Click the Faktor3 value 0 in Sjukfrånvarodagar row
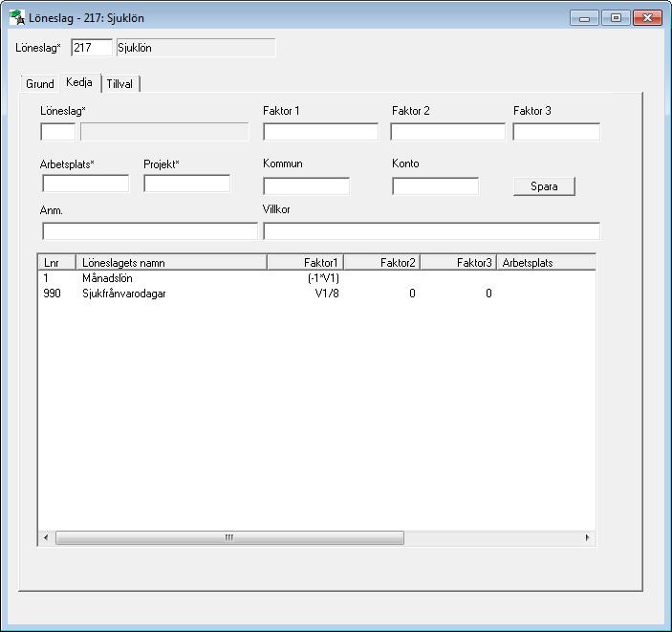This screenshot has height=632, width=672. pyautogui.click(x=488, y=294)
